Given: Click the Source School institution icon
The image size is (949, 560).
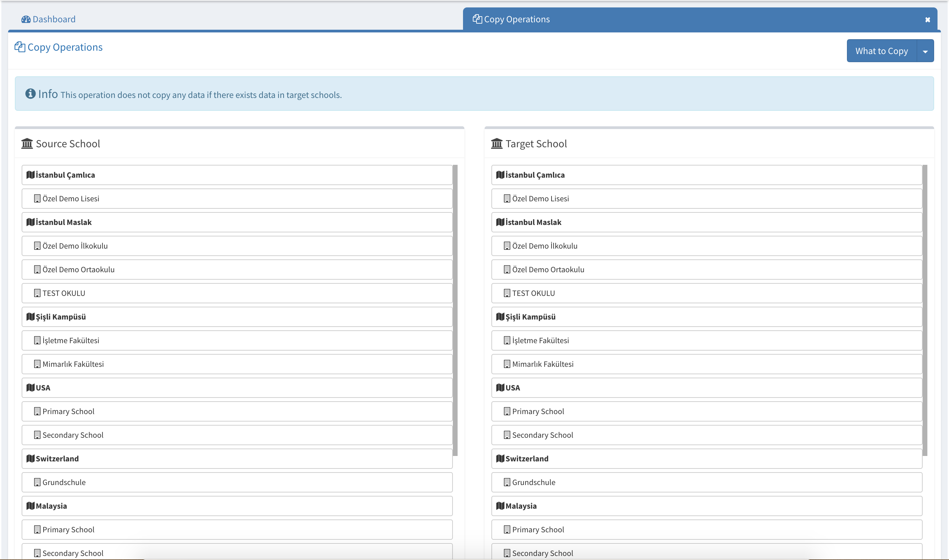Looking at the screenshot, I should coord(27,144).
